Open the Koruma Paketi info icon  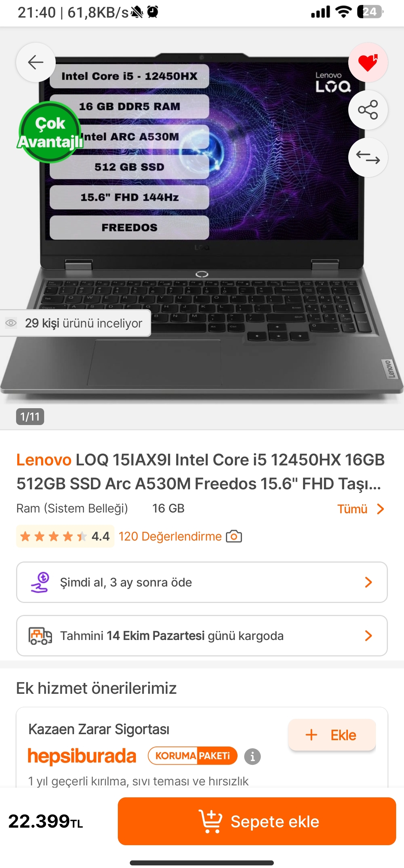252,757
